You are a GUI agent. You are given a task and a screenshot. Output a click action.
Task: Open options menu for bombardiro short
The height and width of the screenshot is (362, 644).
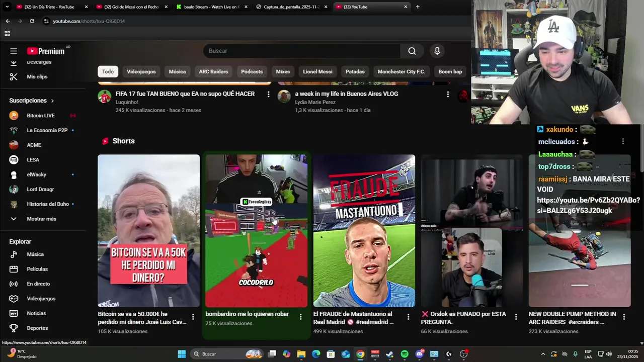[300, 317]
